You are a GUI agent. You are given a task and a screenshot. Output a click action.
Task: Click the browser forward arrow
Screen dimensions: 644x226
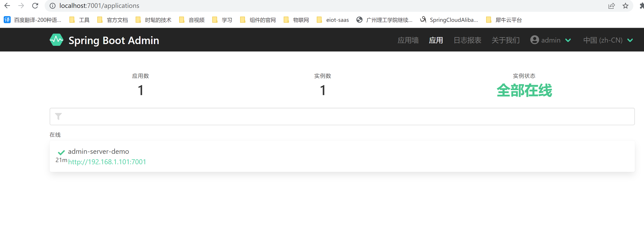click(21, 5)
